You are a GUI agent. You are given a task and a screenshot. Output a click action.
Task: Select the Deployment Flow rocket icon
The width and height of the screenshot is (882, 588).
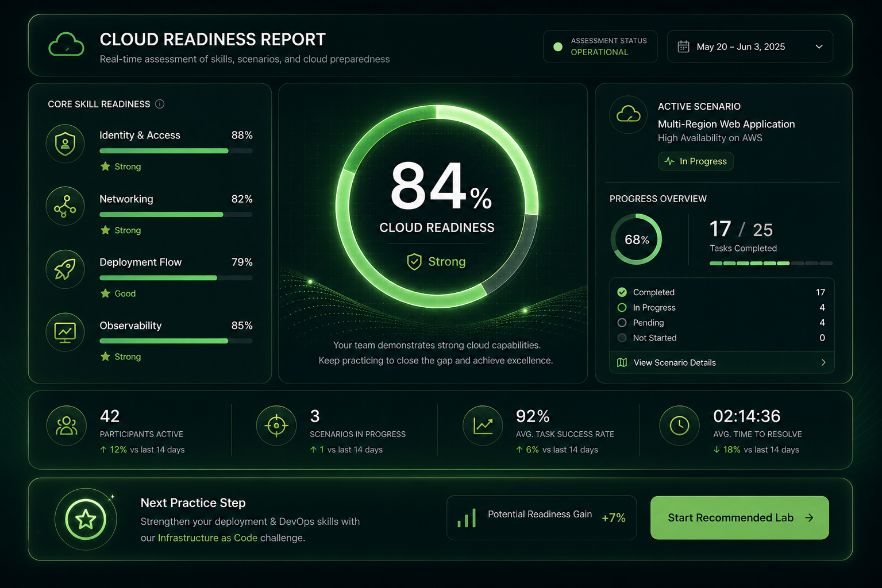65,269
